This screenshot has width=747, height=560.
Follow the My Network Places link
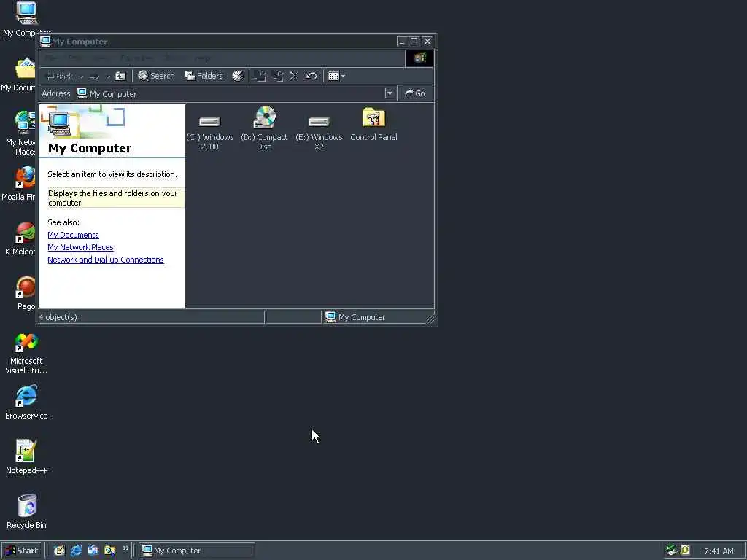[x=80, y=247]
